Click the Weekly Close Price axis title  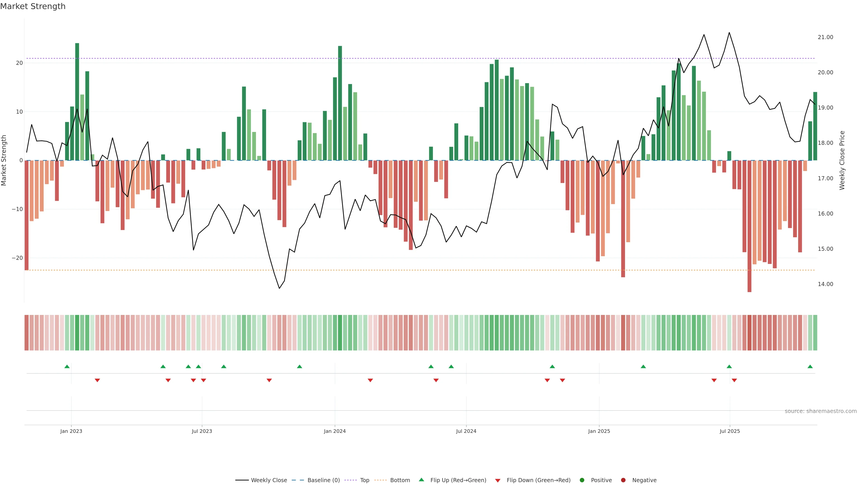coord(842,160)
